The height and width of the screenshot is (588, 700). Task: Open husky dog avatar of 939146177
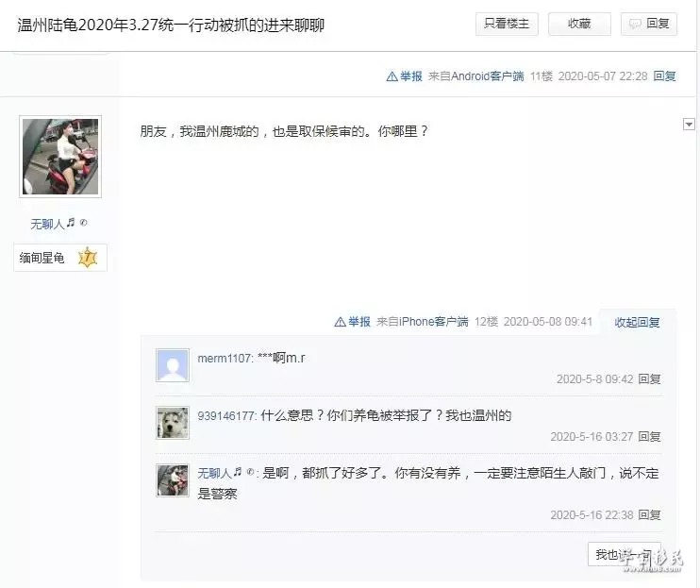pyautogui.click(x=173, y=423)
